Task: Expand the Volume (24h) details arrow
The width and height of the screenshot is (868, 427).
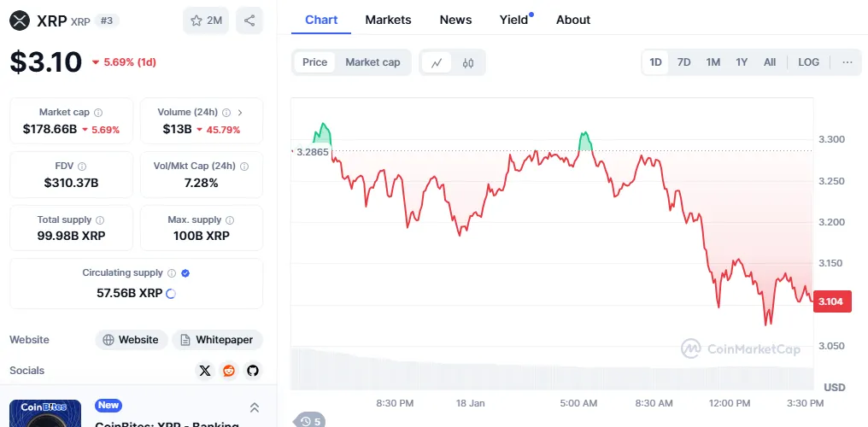Action: point(240,113)
